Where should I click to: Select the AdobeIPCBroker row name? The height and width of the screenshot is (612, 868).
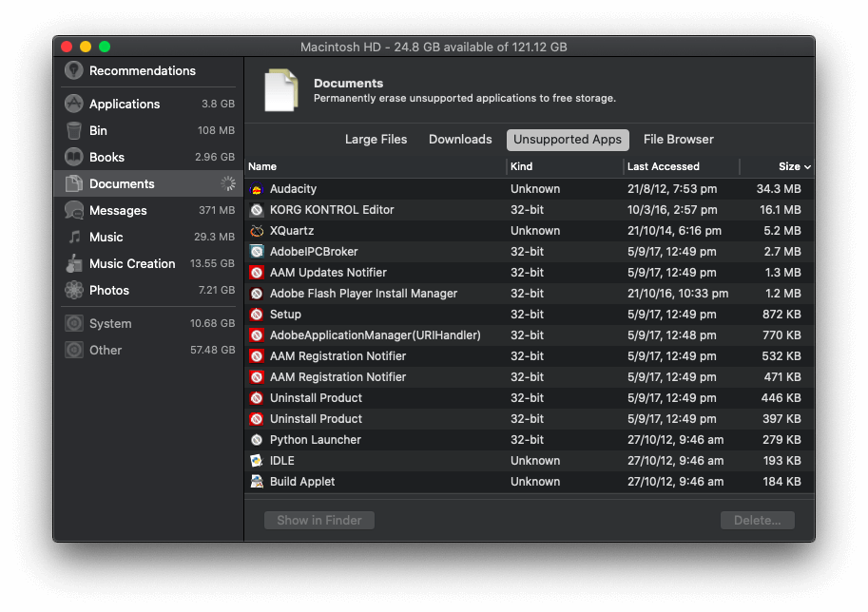[x=314, y=252]
